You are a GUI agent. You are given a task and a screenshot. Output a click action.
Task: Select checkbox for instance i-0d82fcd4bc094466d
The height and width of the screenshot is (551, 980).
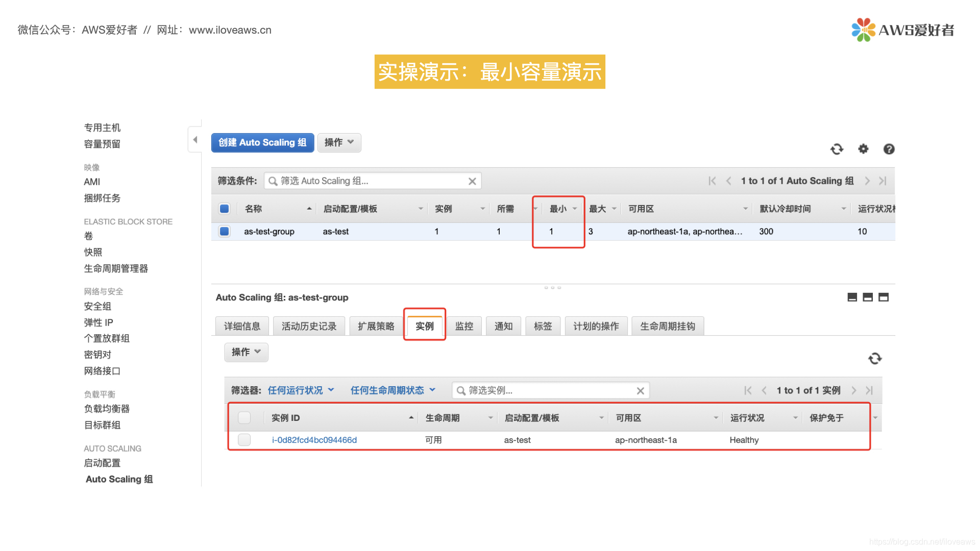tap(244, 440)
